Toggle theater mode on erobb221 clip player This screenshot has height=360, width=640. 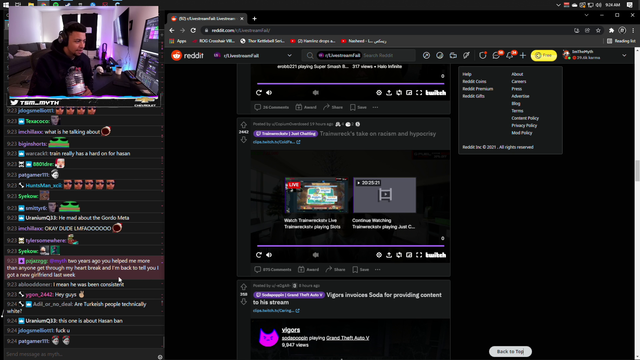tap(409, 93)
